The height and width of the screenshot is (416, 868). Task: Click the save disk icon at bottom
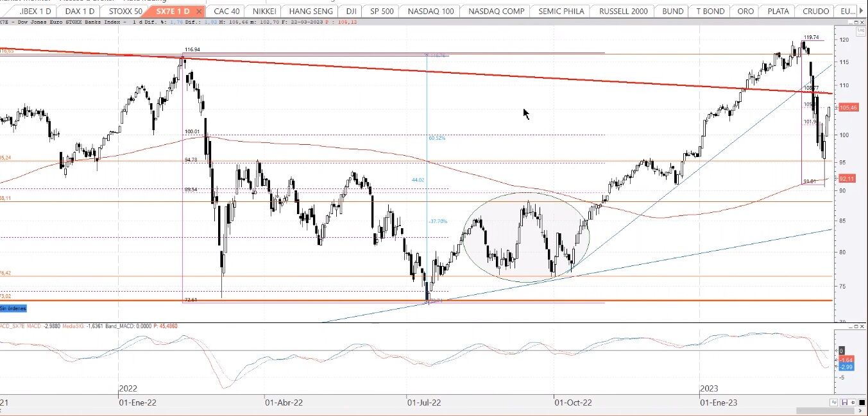844,402
